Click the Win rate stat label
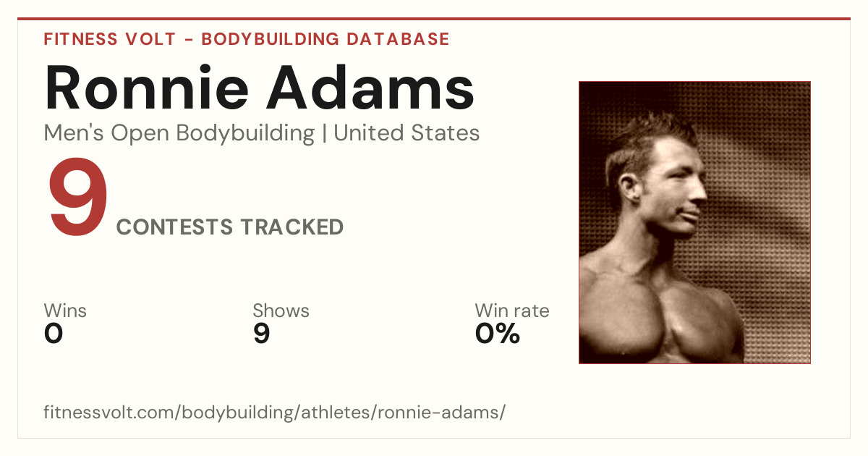Screen dimensions: 868x456 (512, 311)
